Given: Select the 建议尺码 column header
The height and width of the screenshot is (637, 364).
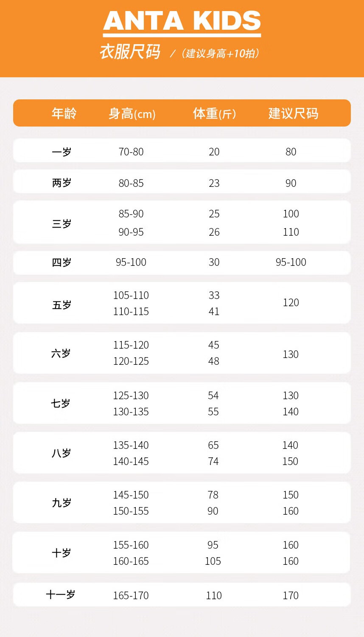Looking at the screenshot, I should 293,113.
